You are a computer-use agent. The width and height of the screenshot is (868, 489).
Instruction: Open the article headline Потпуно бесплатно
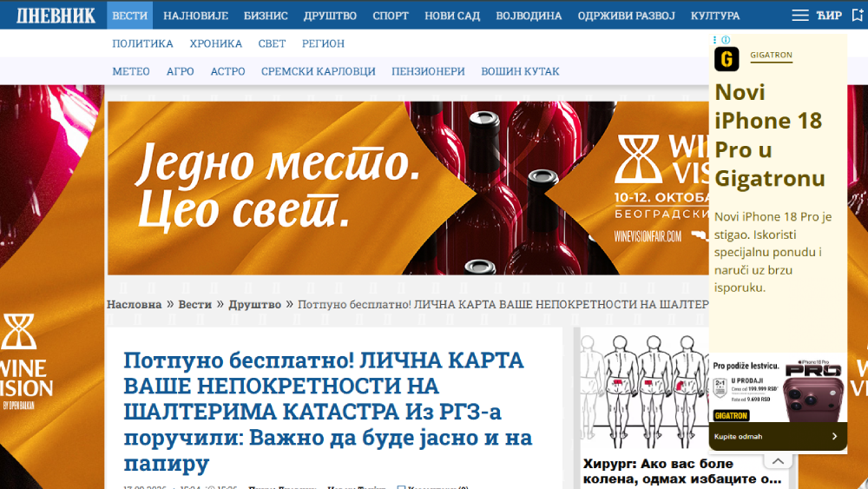pos(328,411)
